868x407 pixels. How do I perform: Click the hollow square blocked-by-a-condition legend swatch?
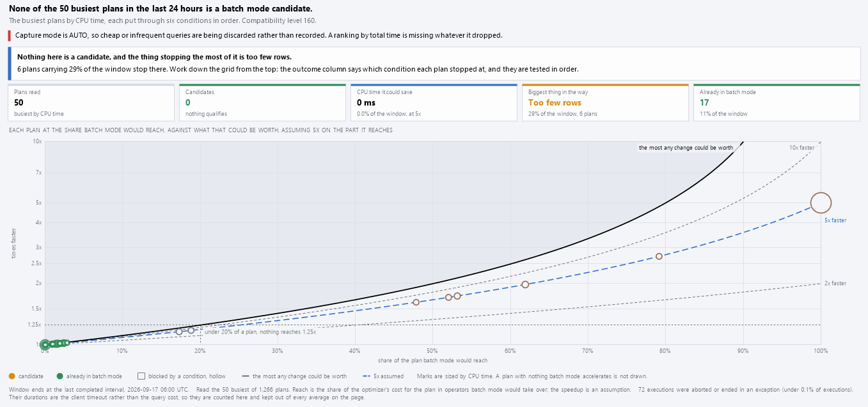[141, 376]
